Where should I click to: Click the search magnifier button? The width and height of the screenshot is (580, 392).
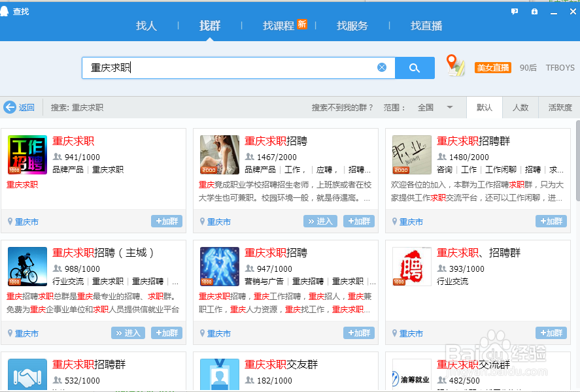[x=415, y=67]
